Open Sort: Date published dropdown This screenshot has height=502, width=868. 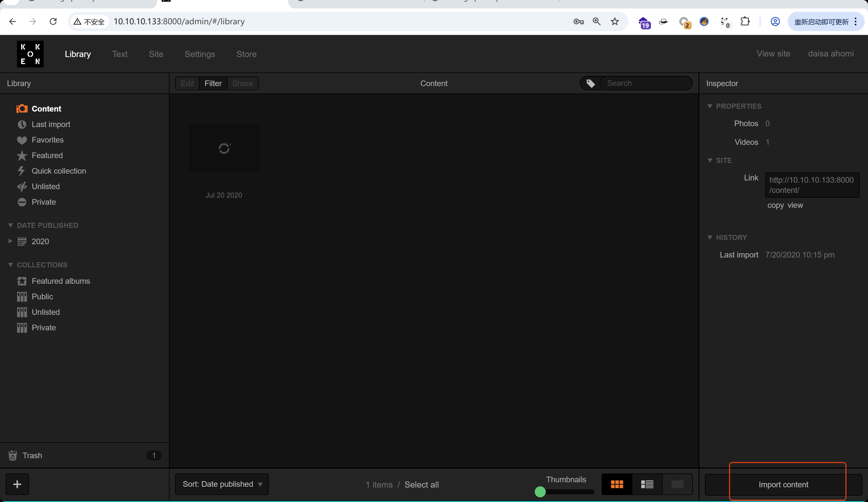click(x=222, y=484)
